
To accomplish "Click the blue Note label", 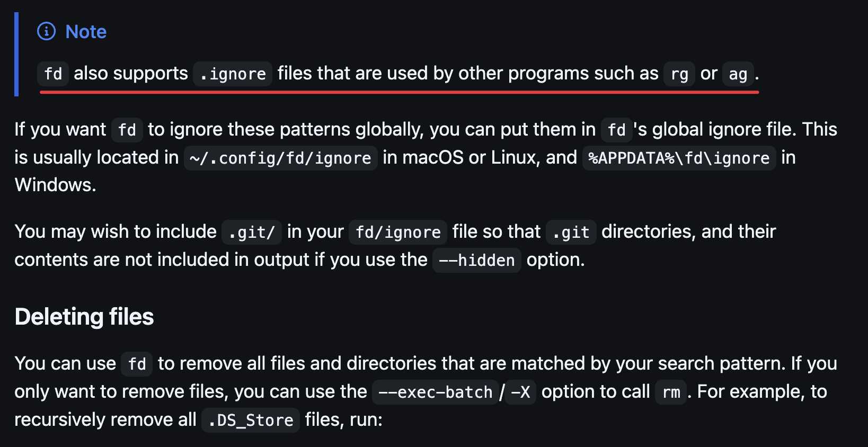I will click(x=86, y=32).
